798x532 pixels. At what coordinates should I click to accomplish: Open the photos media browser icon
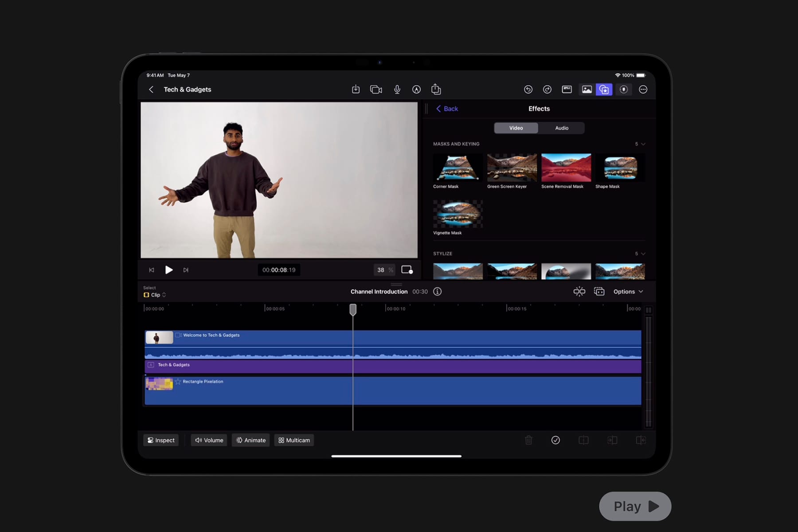pyautogui.click(x=587, y=90)
